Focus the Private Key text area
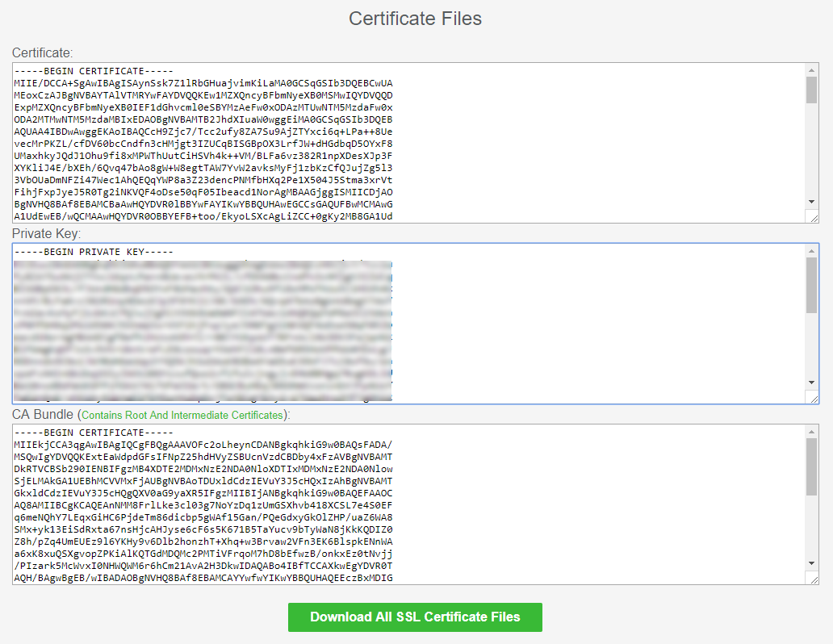833x644 pixels. [x=416, y=324]
